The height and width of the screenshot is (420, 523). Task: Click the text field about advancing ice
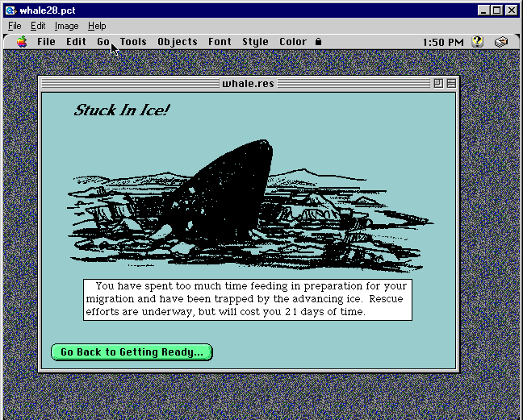248,300
